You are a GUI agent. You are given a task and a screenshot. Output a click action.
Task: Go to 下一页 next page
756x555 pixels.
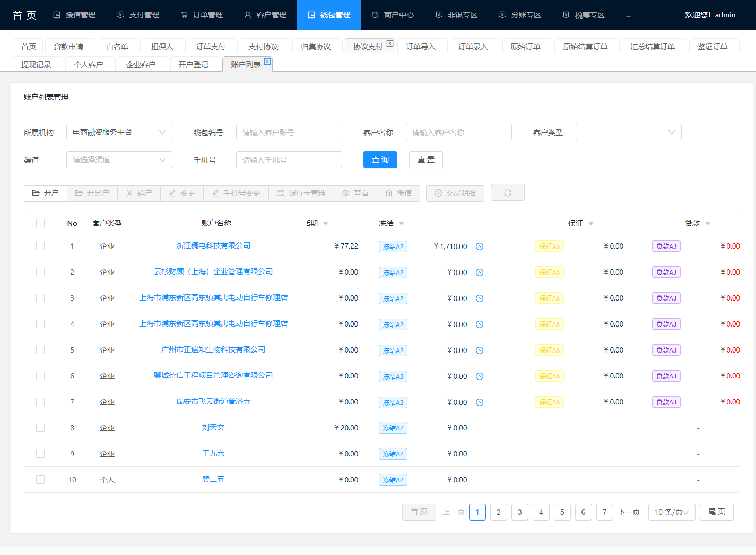click(629, 512)
